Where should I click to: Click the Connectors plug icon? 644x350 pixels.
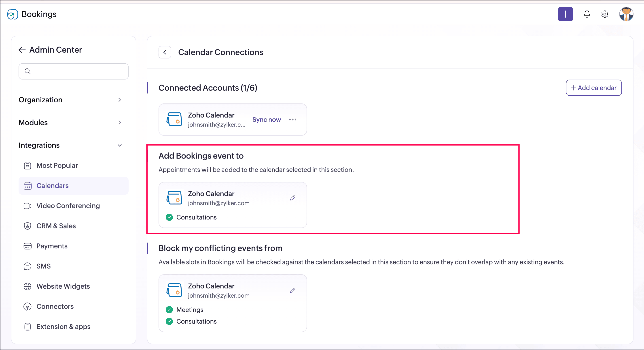pos(28,306)
